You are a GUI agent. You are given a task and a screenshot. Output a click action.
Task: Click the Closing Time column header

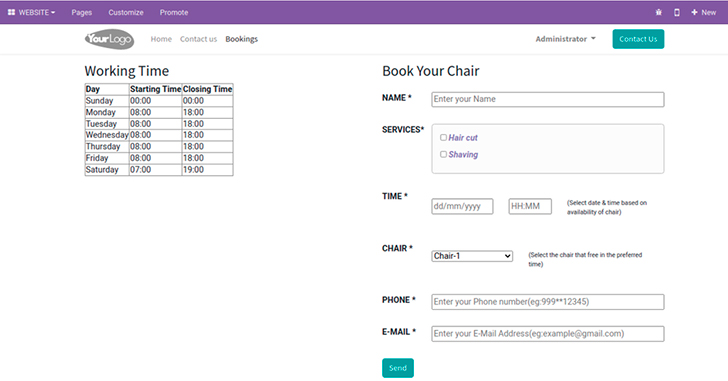pos(207,89)
